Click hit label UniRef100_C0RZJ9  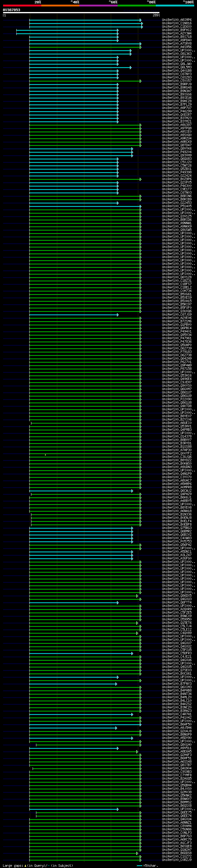tap(177, 860)
